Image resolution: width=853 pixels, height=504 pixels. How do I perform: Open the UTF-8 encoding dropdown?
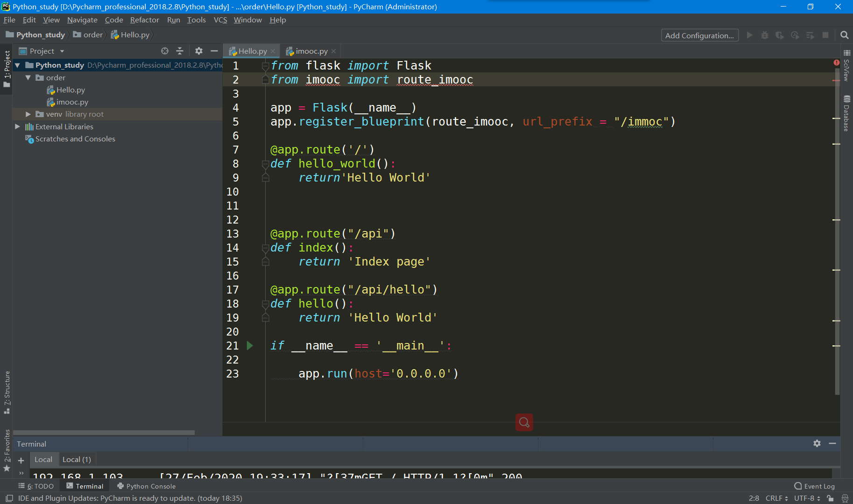[x=807, y=498]
